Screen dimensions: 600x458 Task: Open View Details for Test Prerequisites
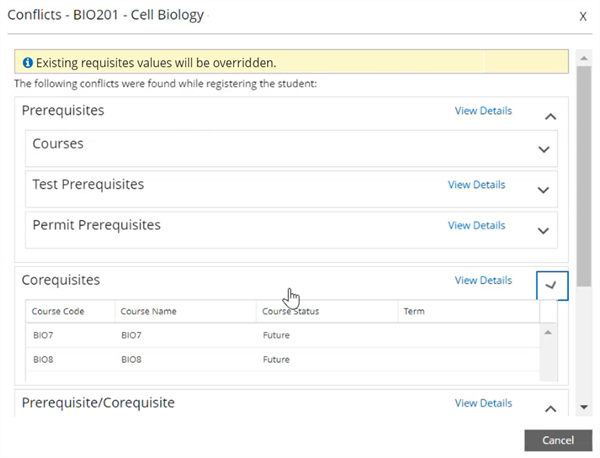[476, 185]
